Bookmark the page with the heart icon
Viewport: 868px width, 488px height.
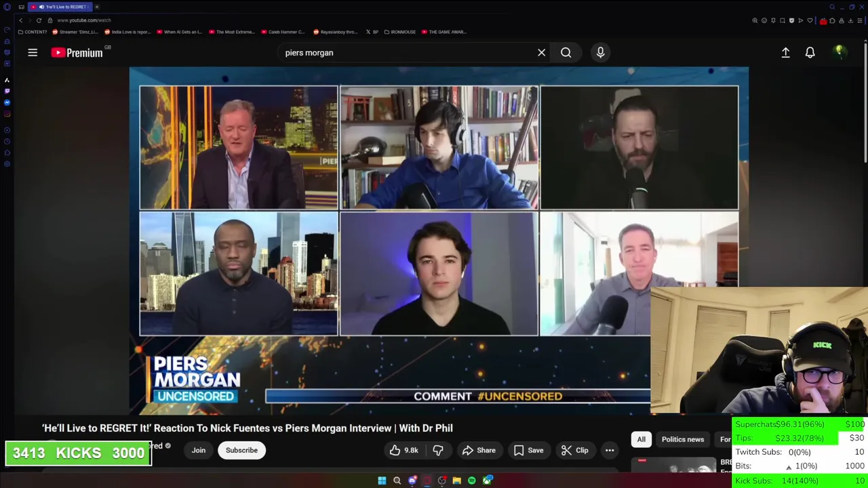(810, 20)
